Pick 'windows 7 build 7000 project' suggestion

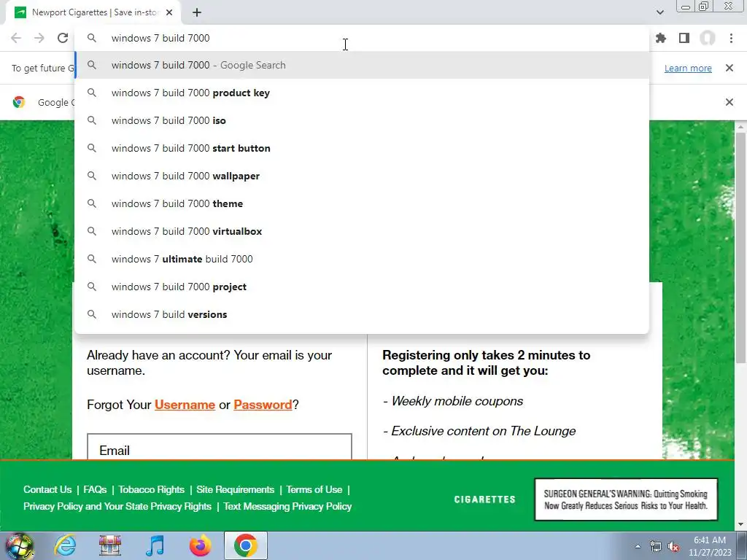pos(362,287)
